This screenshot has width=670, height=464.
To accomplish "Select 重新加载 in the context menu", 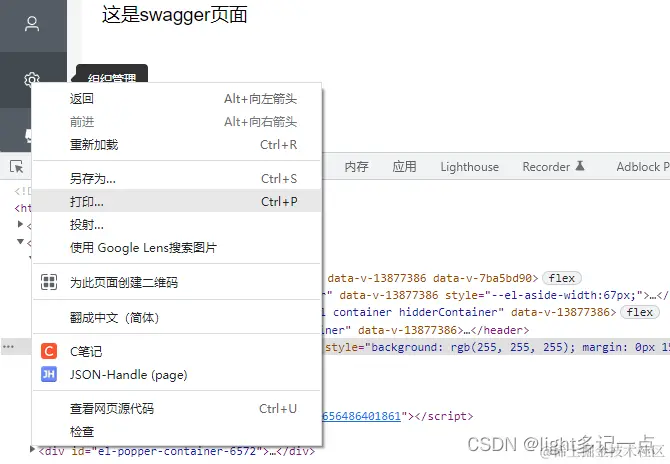I will click(x=177, y=145).
